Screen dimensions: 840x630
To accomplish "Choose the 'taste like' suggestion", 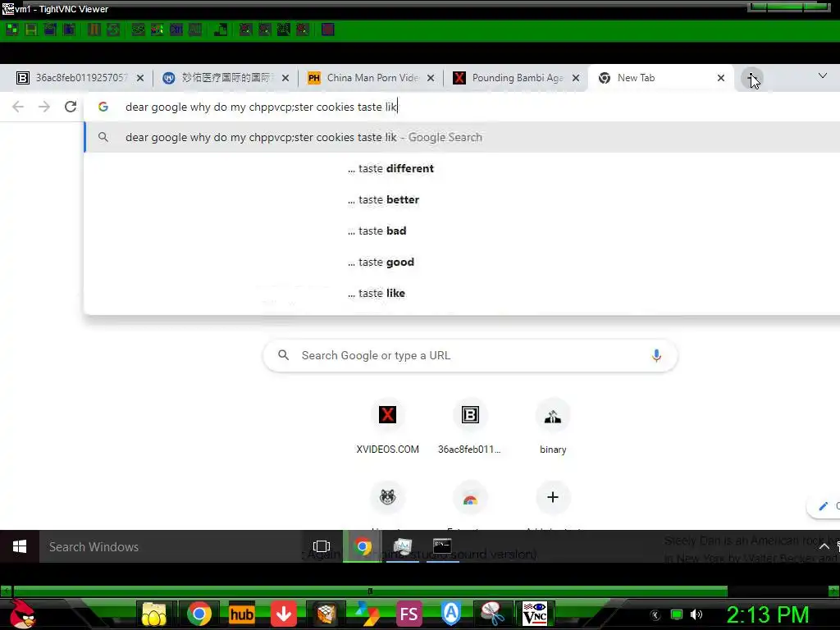I will click(x=462, y=293).
